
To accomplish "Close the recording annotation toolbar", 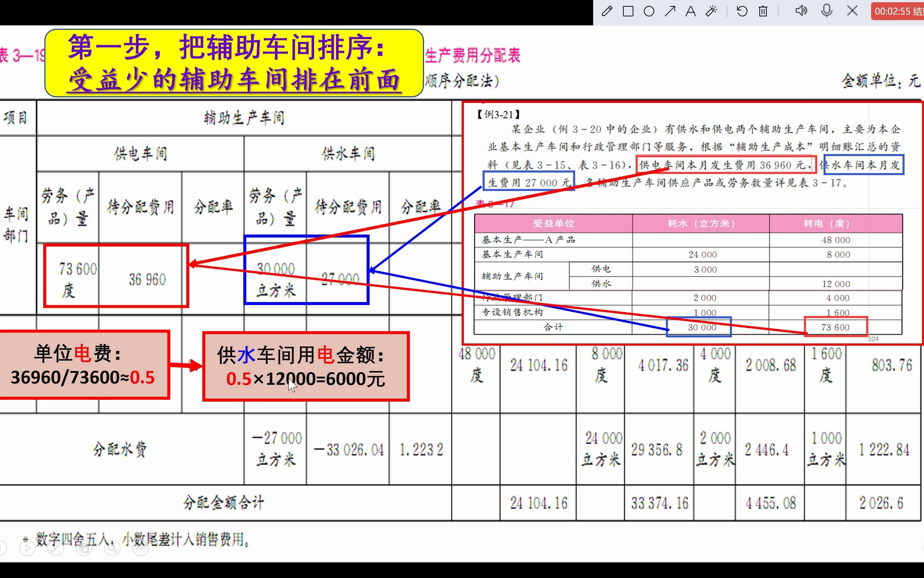I will pyautogui.click(x=852, y=11).
